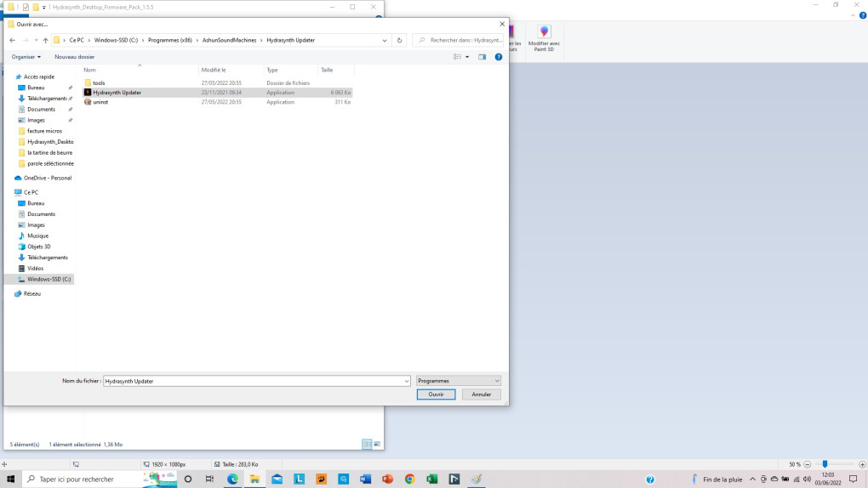Open the notification center icon

coord(853,479)
